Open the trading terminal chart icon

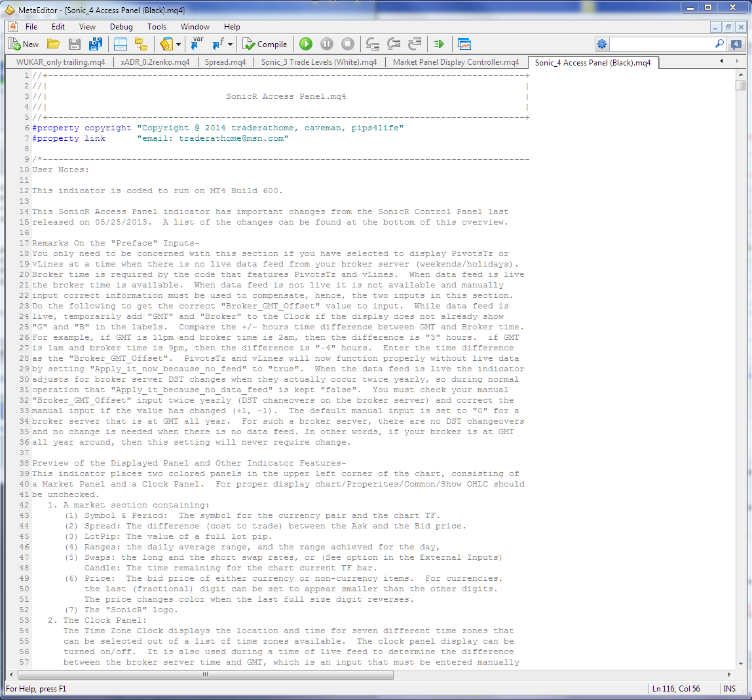click(464, 44)
